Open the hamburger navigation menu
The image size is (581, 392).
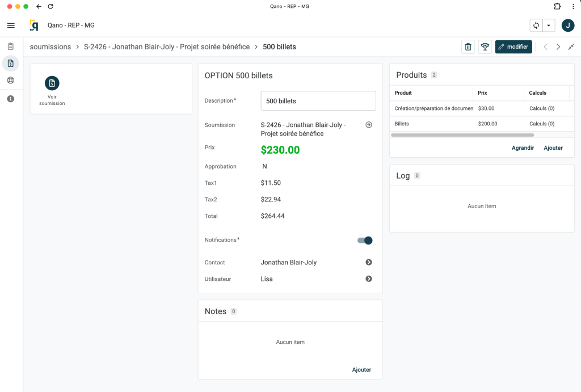tap(11, 26)
